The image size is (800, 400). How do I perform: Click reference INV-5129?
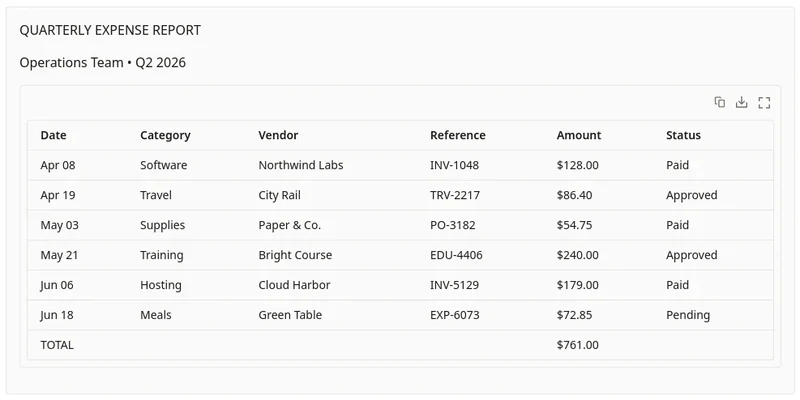point(455,285)
